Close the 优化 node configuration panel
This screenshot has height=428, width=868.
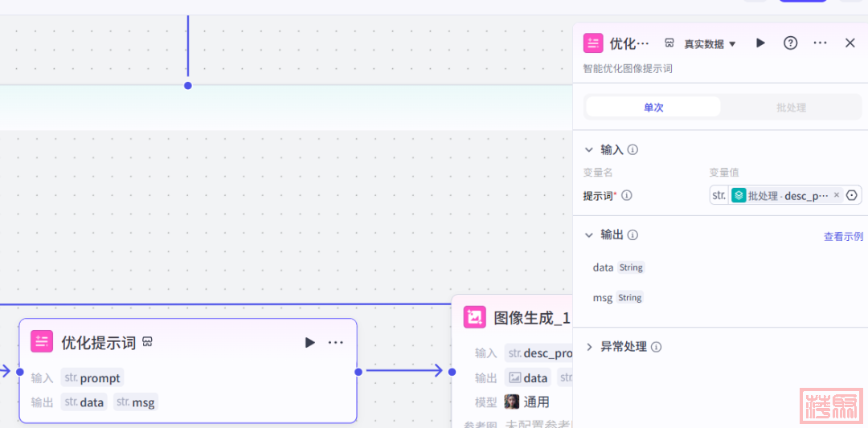(850, 43)
